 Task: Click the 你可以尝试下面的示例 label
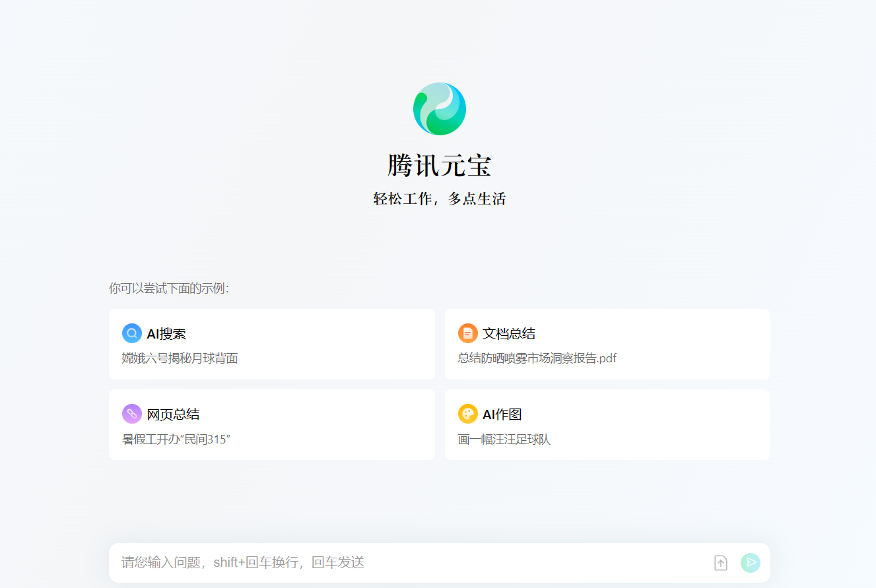coord(168,288)
